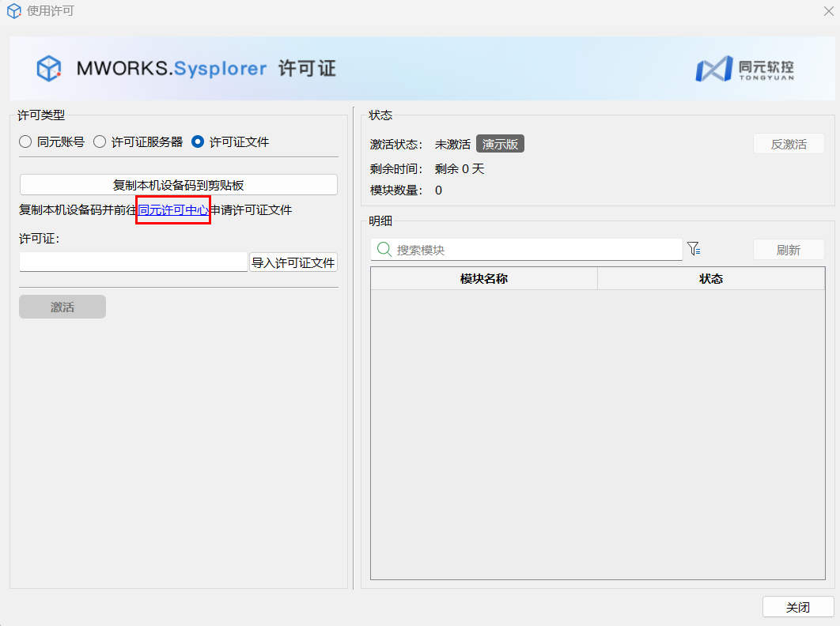
Task: Click the app icon in title bar
Action: [x=13, y=12]
